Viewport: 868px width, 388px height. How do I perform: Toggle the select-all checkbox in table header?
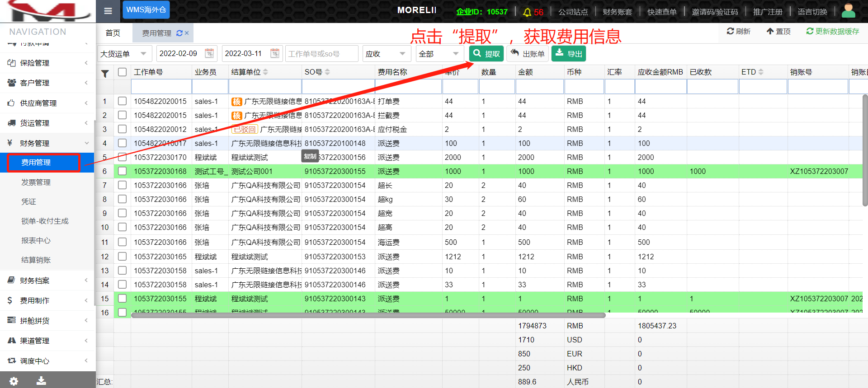tap(122, 72)
